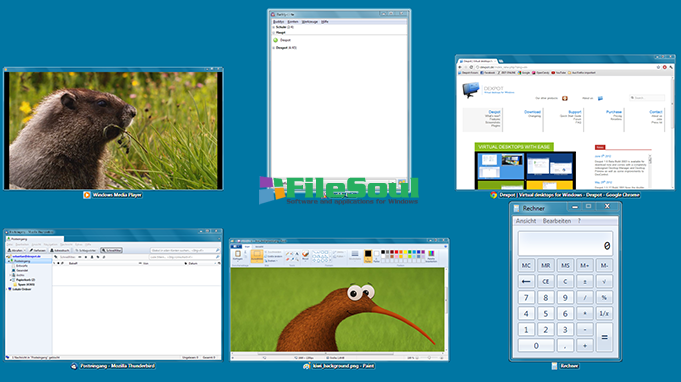This screenshot has height=382, width=681.
Task: Click the Thunderbird global search field
Action: 185,250
